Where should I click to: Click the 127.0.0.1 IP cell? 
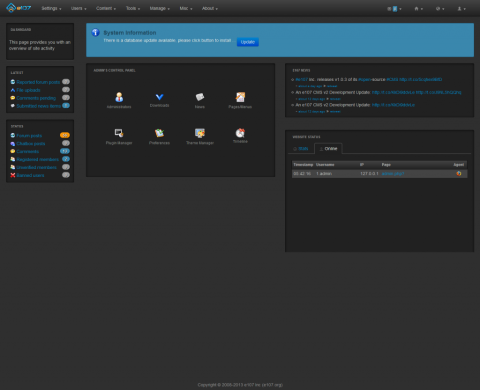(x=369, y=174)
